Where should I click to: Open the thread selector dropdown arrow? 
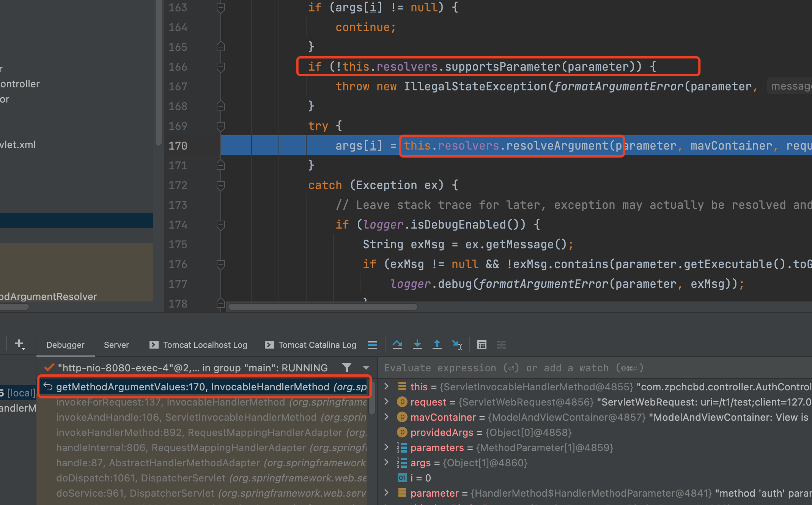pyautogui.click(x=366, y=368)
